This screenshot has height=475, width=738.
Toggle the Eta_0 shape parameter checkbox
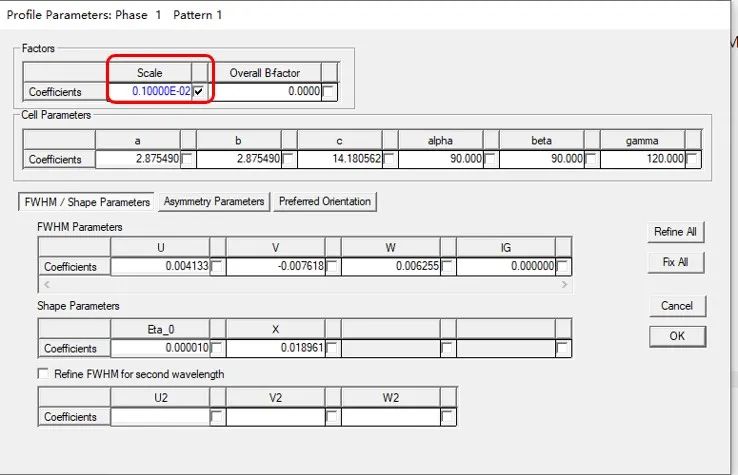click(x=217, y=349)
